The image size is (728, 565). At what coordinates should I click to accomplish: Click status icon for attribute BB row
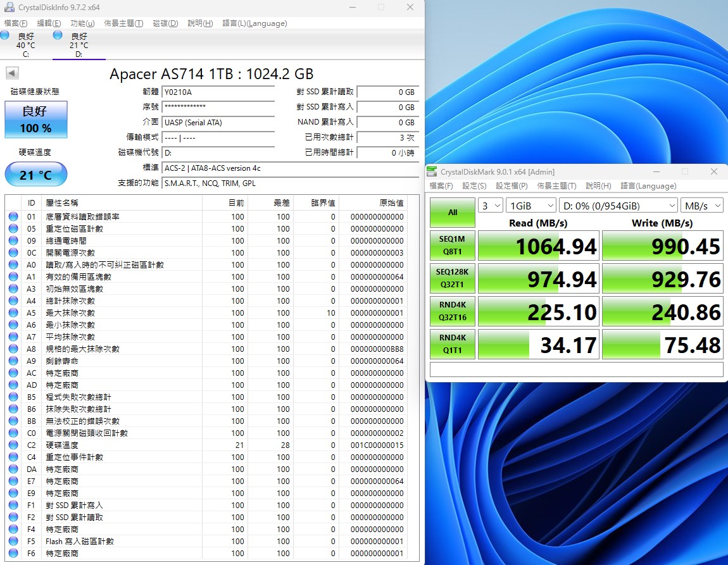point(13,421)
